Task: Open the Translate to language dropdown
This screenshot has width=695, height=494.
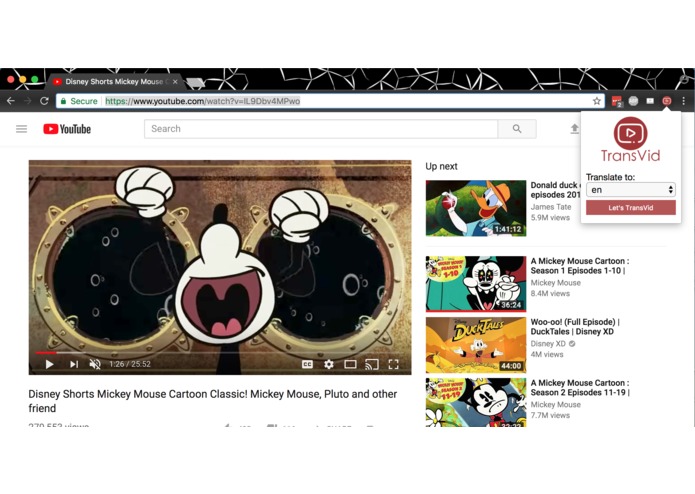Action: coord(630,190)
